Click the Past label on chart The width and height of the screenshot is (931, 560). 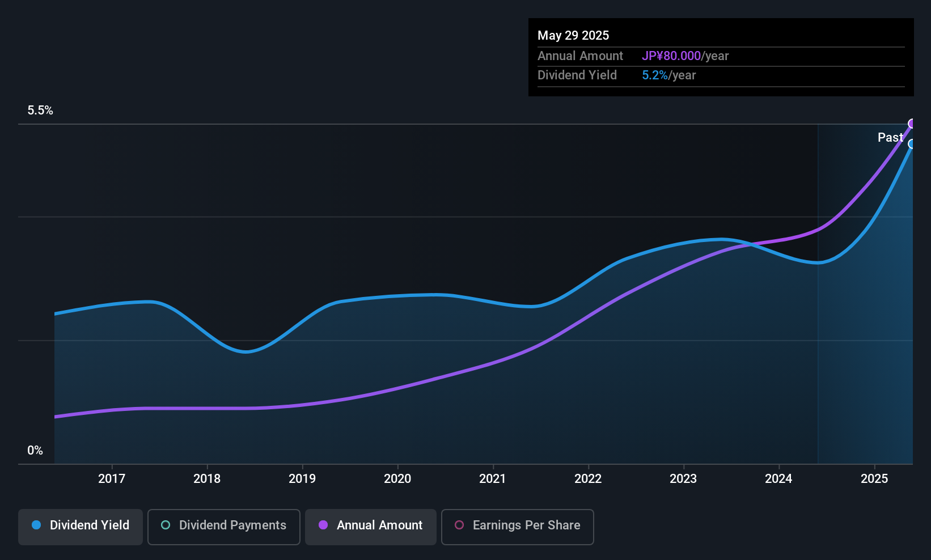click(x=890, y=137)
